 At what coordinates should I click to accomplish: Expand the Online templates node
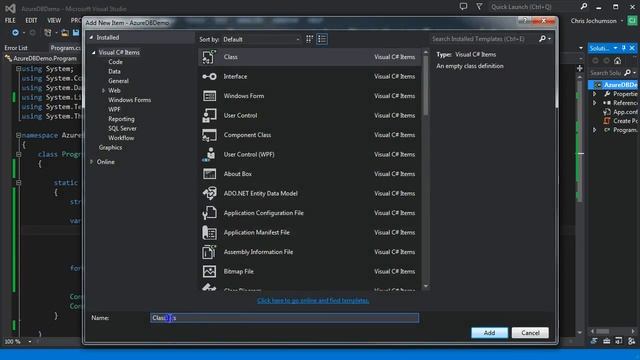pos(91,162)
